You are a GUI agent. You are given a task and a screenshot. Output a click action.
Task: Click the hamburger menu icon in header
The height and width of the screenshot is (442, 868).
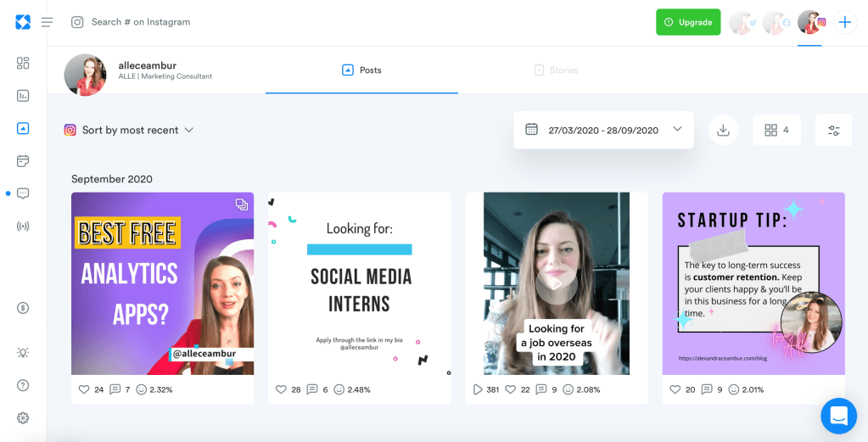pos(48,22)
